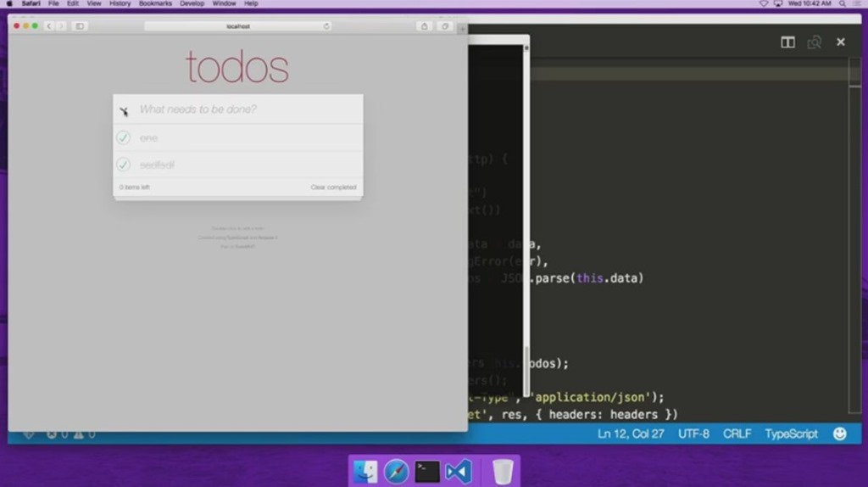Open git sync icon in status bar
Image resolution: width=868 pixels, height=487 pixels.
(x=29, y=435)
